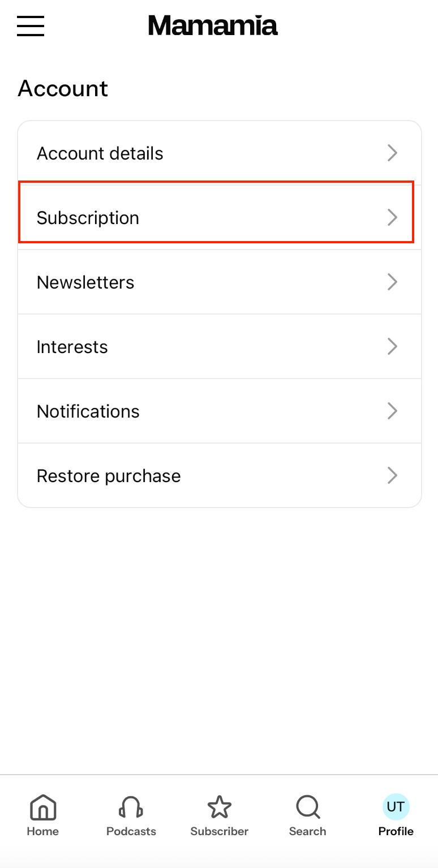Click the arrow next to Interests
Image resolution: width=438 pixels, height=868 pixels.
392,346
